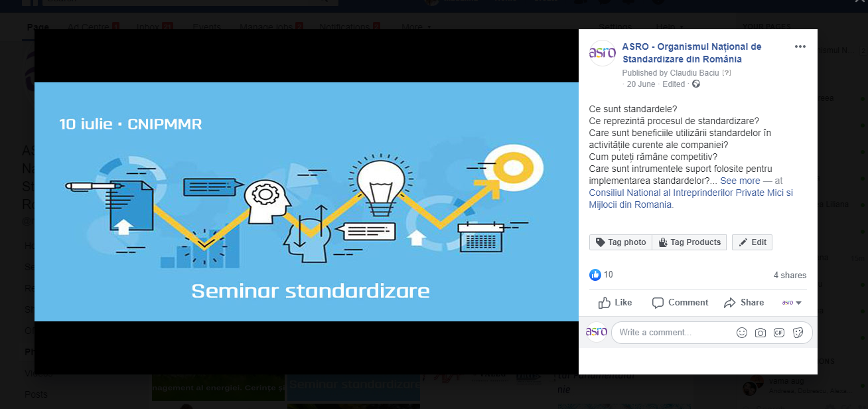Edit the photo post
The height and width of the screenshot is (409, 868).
[x=752, y=242]
